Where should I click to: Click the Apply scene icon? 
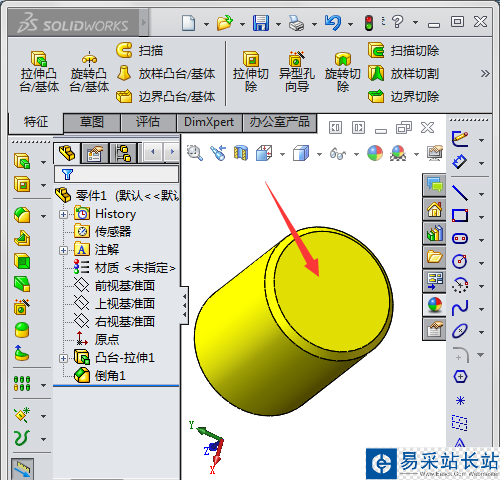click(x=398, y=153)
